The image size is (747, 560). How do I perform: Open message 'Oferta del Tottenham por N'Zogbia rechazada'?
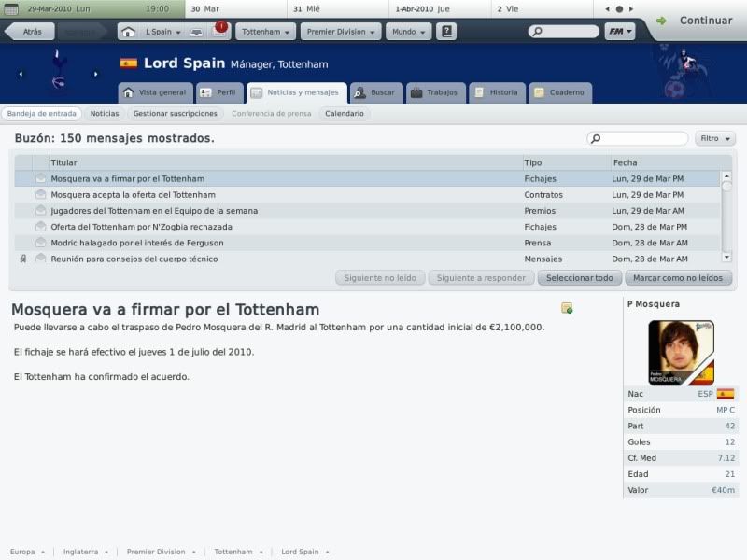[367, 227]
